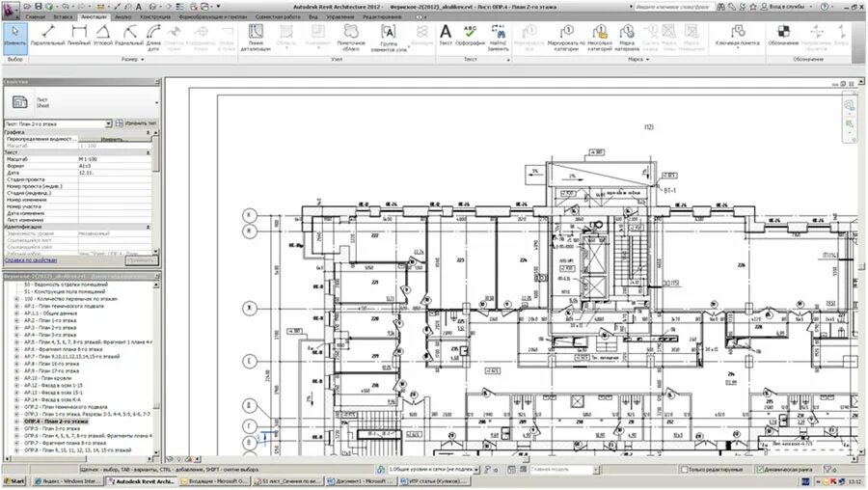Activate the Material Tag (Марка материала) tool

(627, 38)
